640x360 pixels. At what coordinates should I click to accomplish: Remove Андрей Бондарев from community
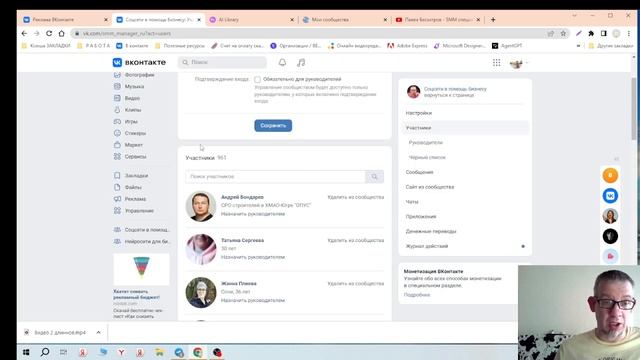point(356,197)
